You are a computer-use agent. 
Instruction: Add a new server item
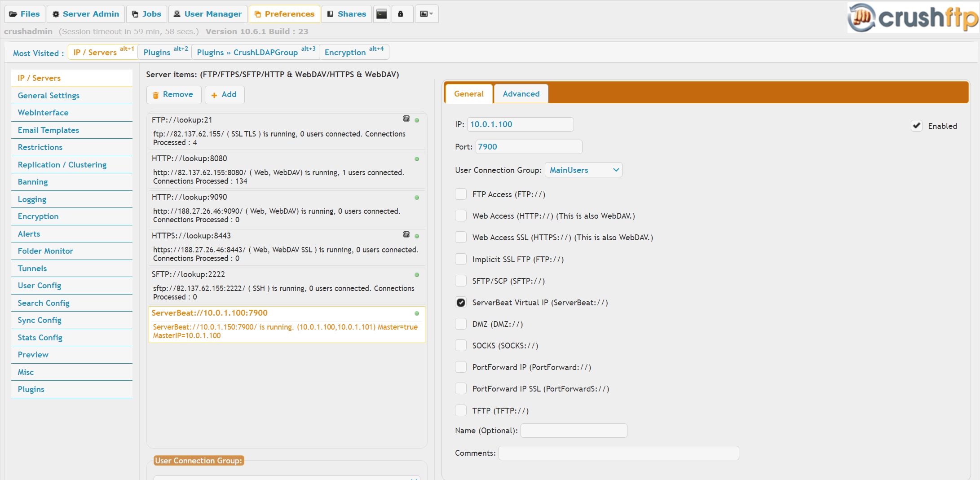point(224,95)
